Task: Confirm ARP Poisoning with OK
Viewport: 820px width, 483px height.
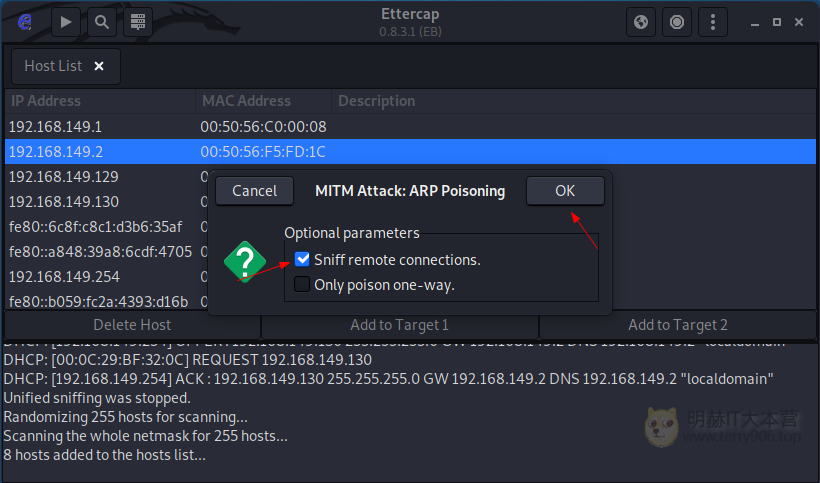Action: tap(565, 191)
